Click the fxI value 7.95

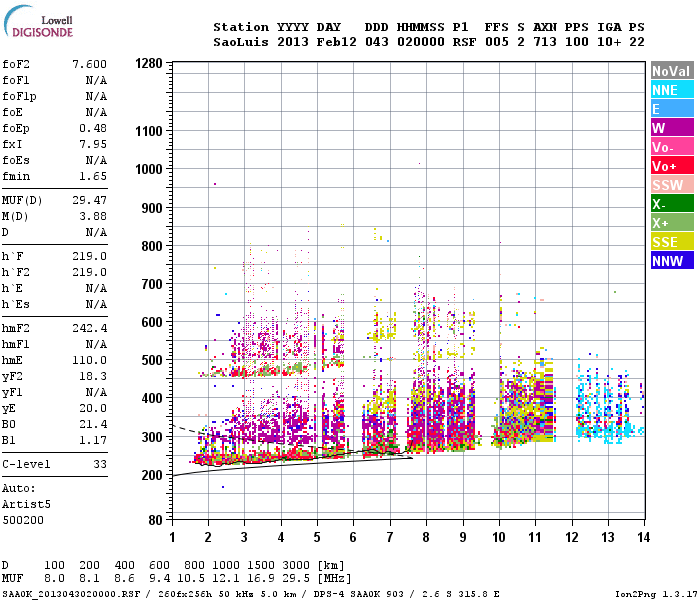tap(93, 144)
